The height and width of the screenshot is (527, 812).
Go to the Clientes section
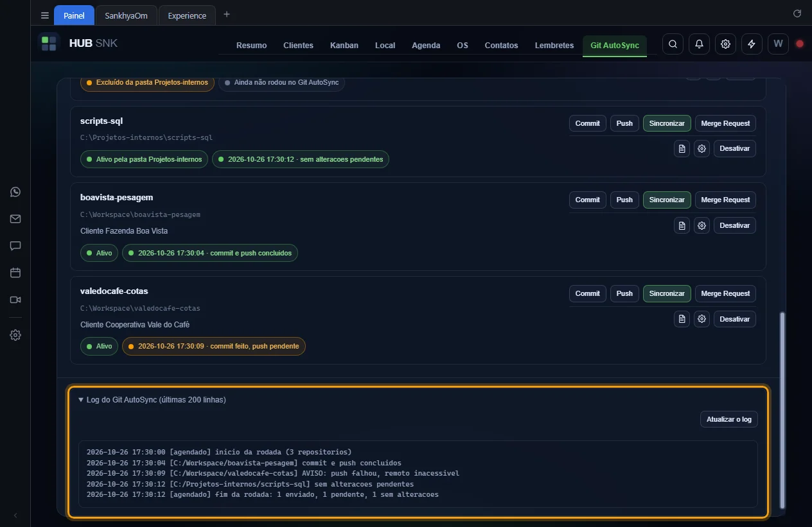click(x=298, y=46)
